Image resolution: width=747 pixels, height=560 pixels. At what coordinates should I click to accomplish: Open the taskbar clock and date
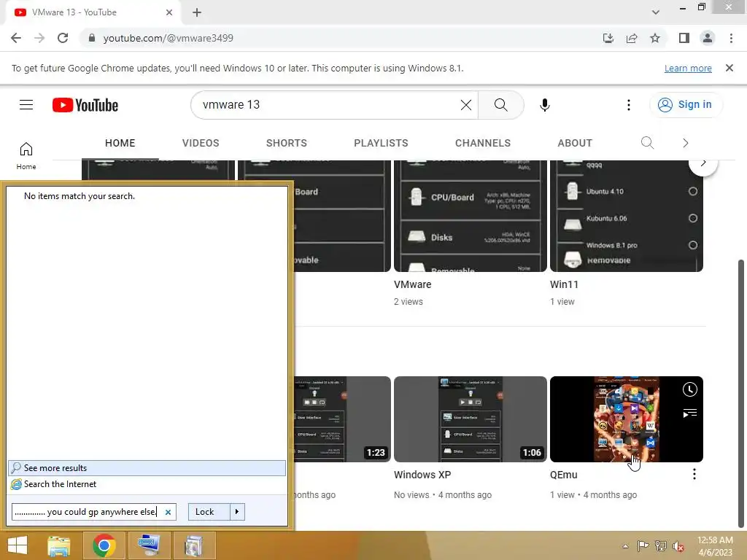(x=715, y=546)
